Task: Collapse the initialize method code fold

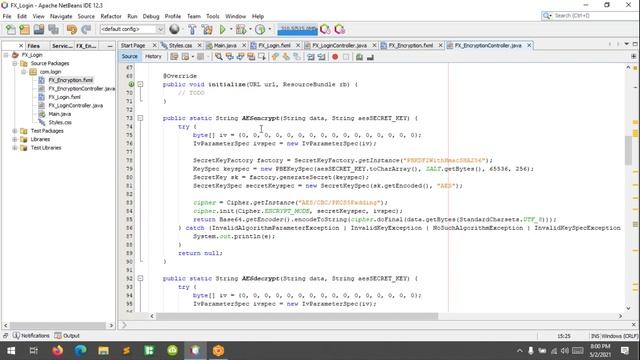Action: pyautogui.click(x=140, y=84)
